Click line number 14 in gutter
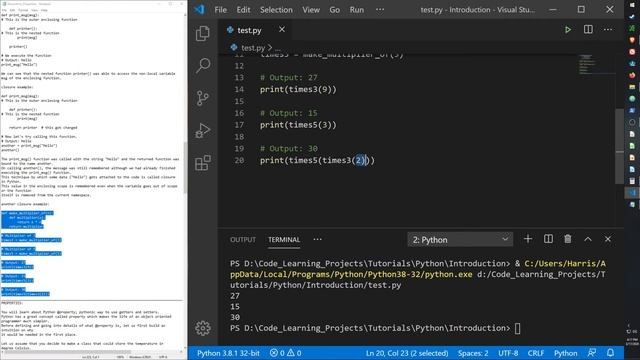Viewport: 640px width, 360px height. click(239, 89)
